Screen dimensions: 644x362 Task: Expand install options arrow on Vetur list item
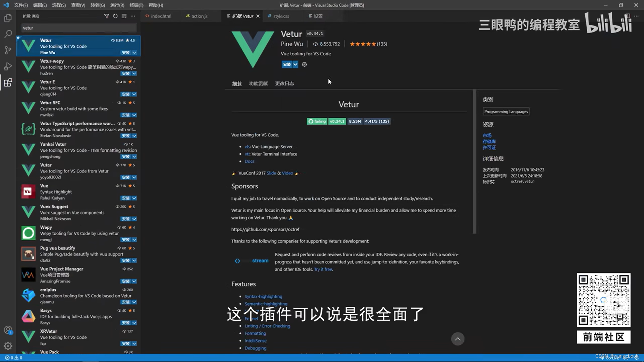(134, 53)
